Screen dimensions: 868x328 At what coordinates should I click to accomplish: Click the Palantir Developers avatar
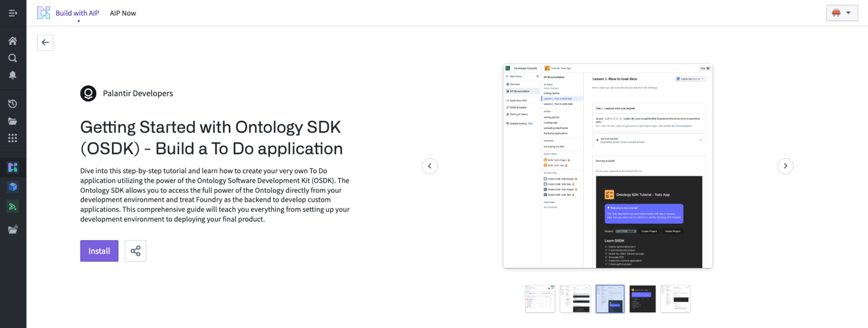[x=88, y=93]
